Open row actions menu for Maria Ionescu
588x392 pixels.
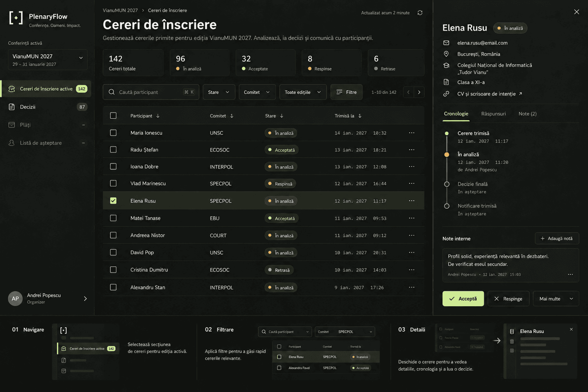(x=412, y=133)
